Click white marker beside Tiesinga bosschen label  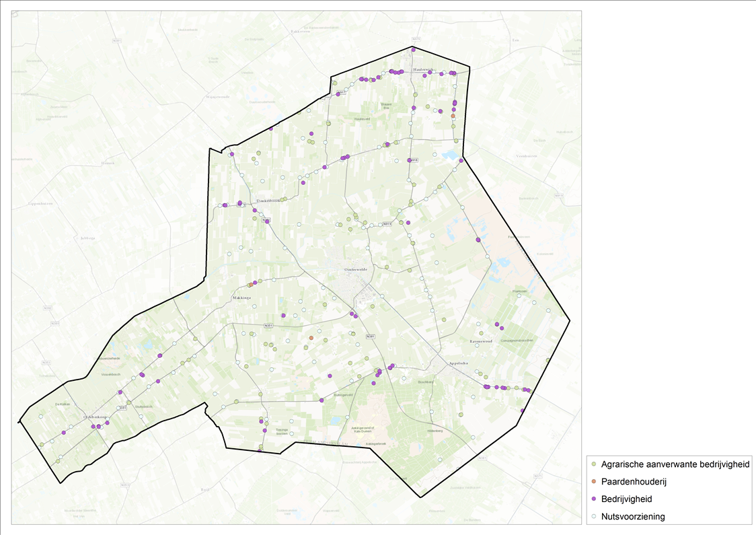292,433
